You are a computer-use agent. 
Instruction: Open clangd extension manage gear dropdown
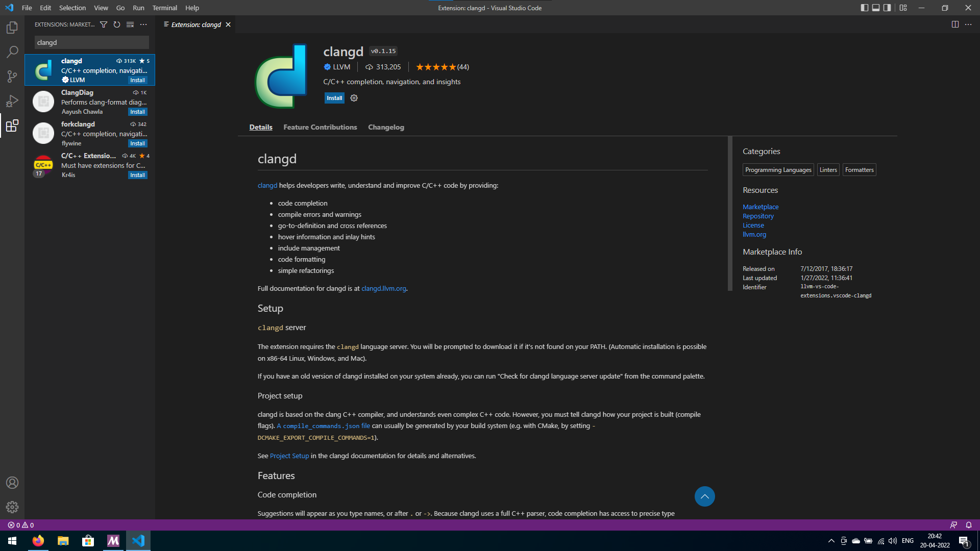pos(354,98)
